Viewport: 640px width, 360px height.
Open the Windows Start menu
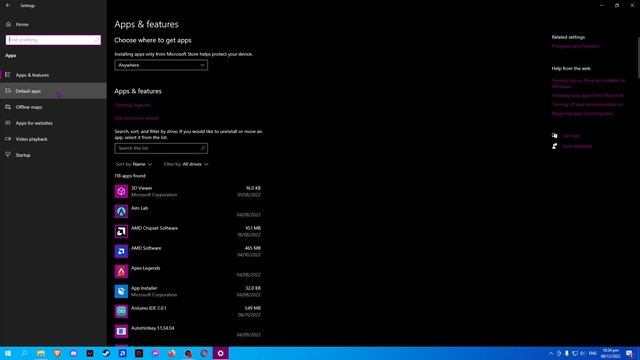8,353
